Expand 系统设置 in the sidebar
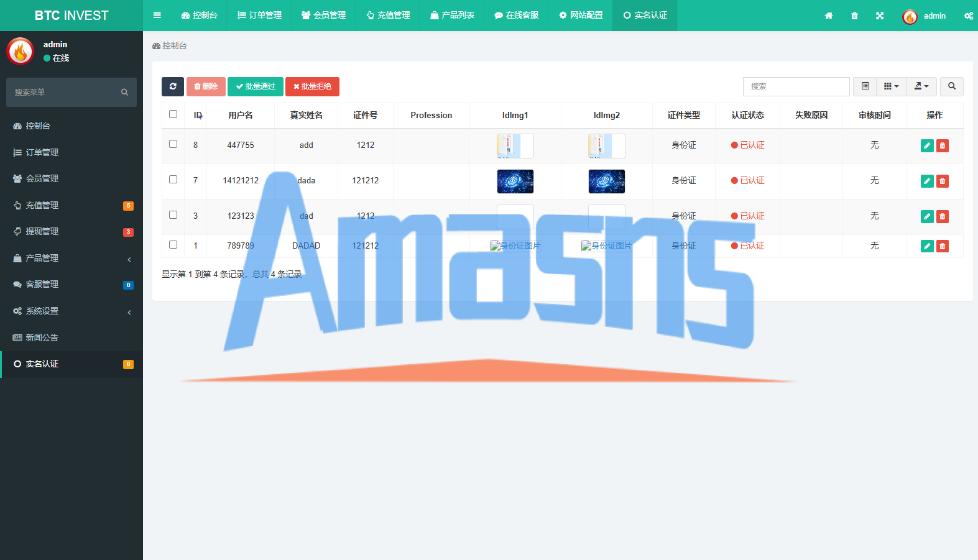The width and height of the screenshot is (978, 560). coord(72,311)
